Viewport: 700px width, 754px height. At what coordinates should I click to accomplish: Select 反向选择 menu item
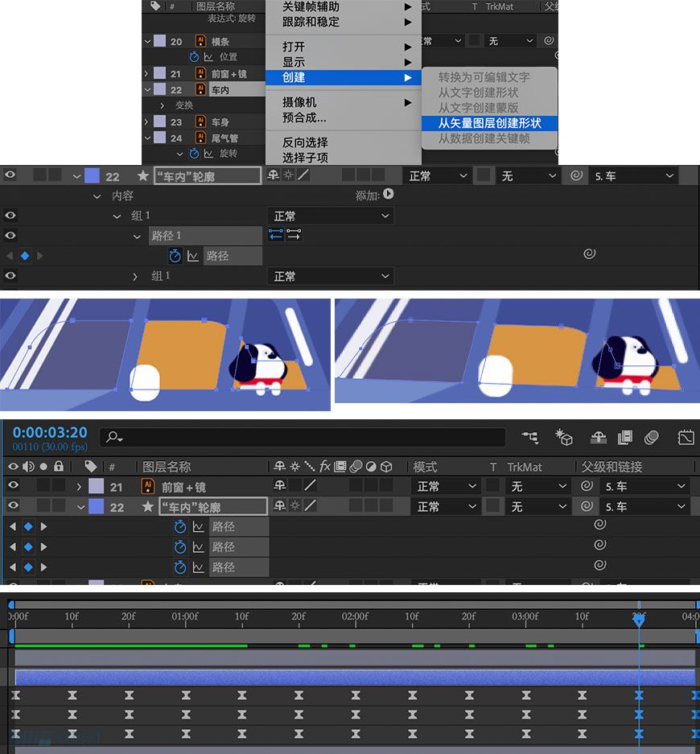(x=344, y=142)
